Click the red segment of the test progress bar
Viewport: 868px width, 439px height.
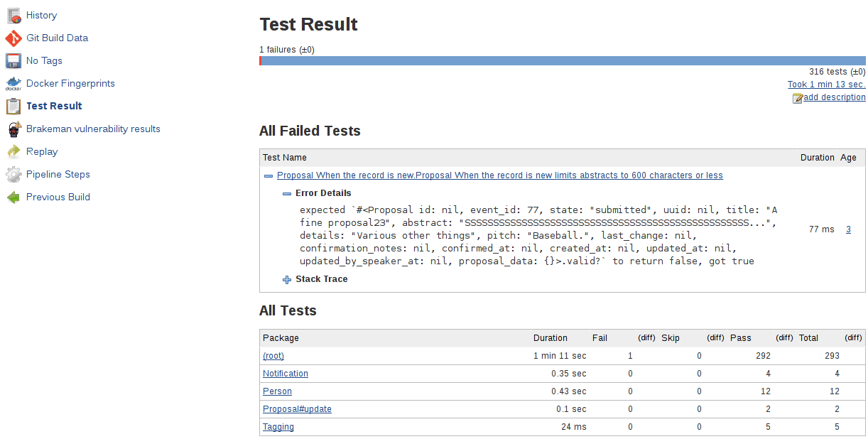(x=262, y=60)
